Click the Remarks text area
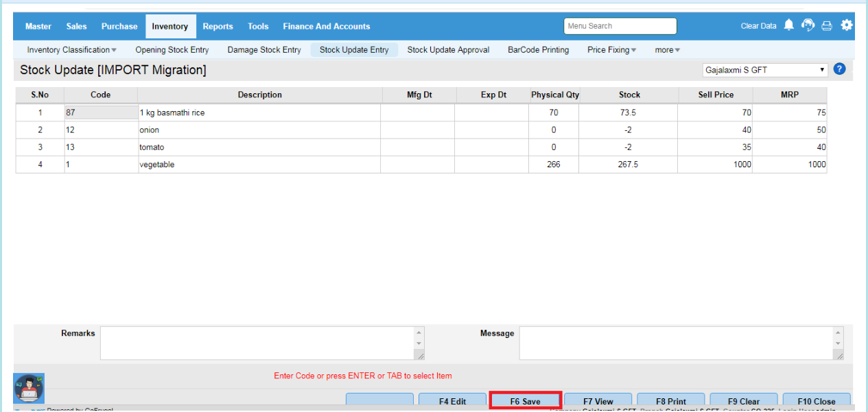The width and height of the screenshot is (868, 412). pos(257,343)
